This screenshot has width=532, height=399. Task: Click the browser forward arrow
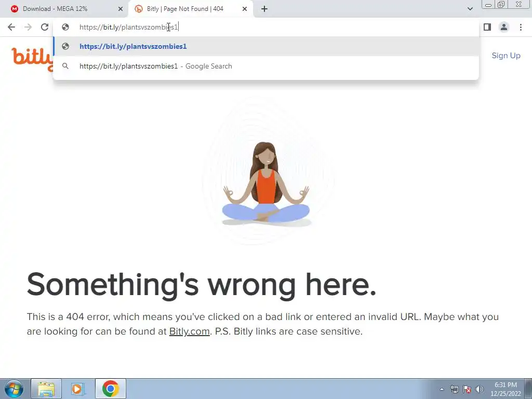28,27
